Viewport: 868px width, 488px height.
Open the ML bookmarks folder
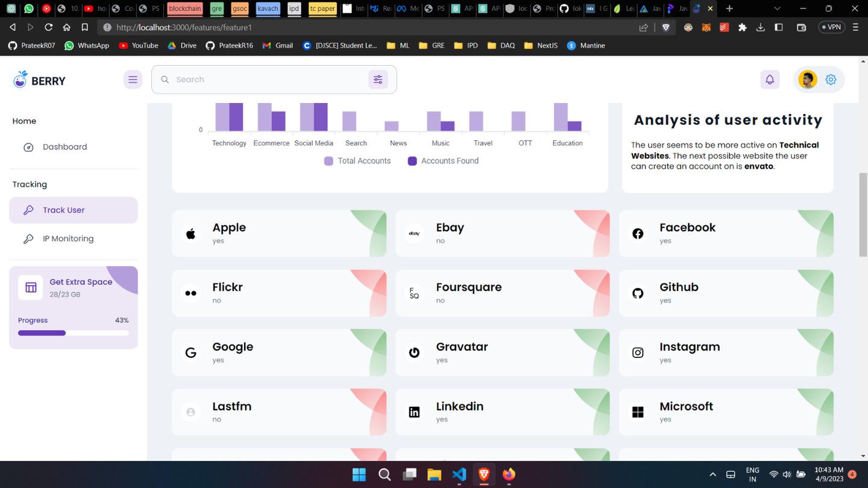398,45
